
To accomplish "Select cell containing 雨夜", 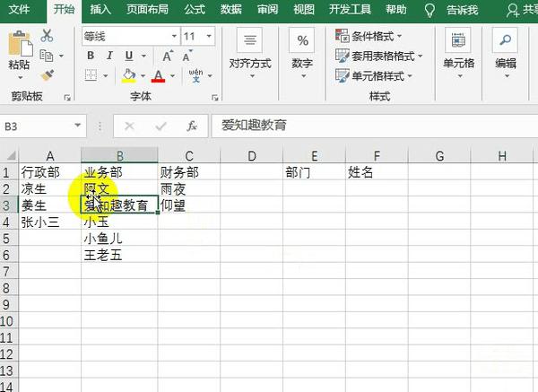I will (x=189, y=188).
